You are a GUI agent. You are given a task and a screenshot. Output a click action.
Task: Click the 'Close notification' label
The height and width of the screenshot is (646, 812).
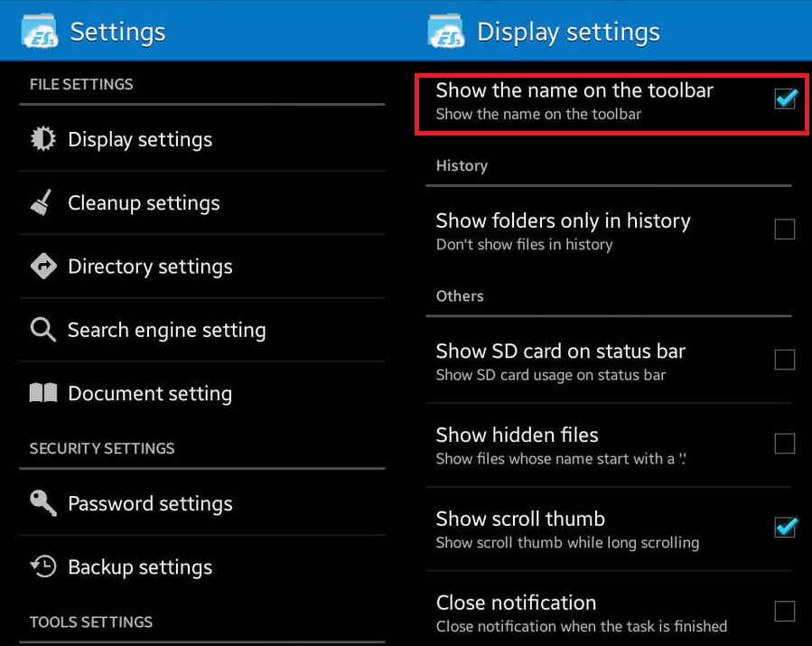coord(516,603)
